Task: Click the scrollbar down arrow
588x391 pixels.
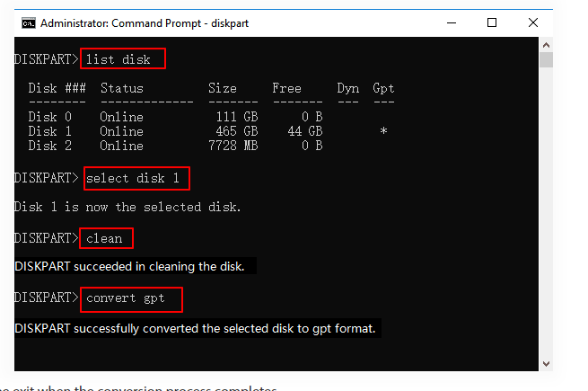Action: 546,363
